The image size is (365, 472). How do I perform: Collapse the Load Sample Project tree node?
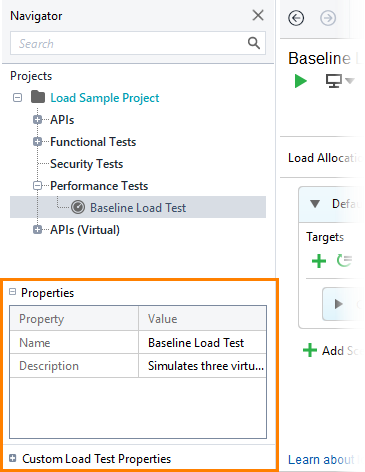[17, 98]
